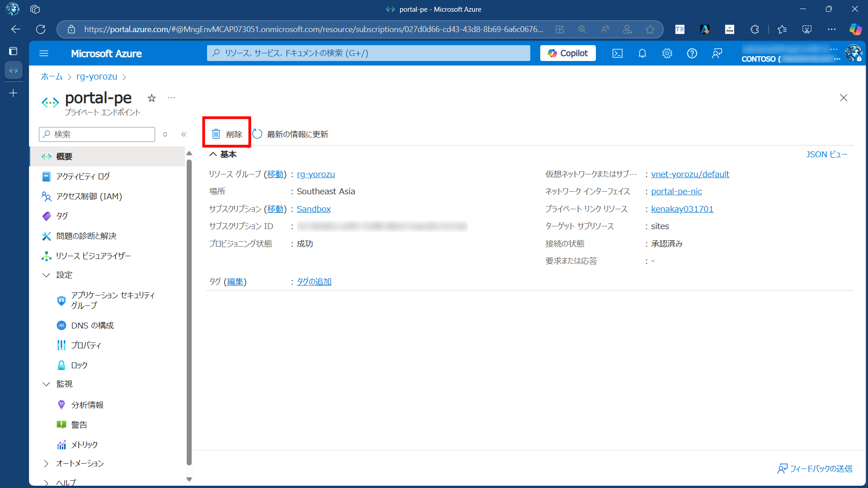Open アクティビティ ログ menu item
Image resolution: width=868 pixels, height=488 pixels.
83,176
